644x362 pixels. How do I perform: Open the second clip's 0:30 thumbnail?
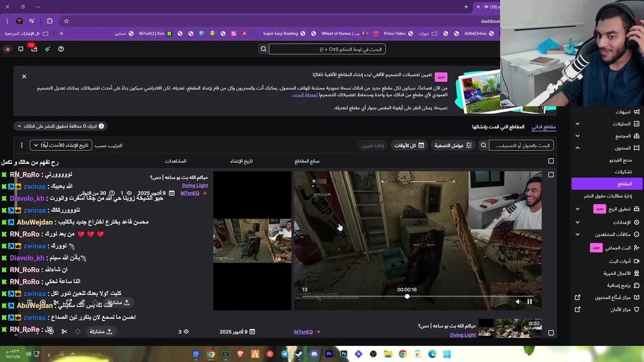[x=519, y=328]
